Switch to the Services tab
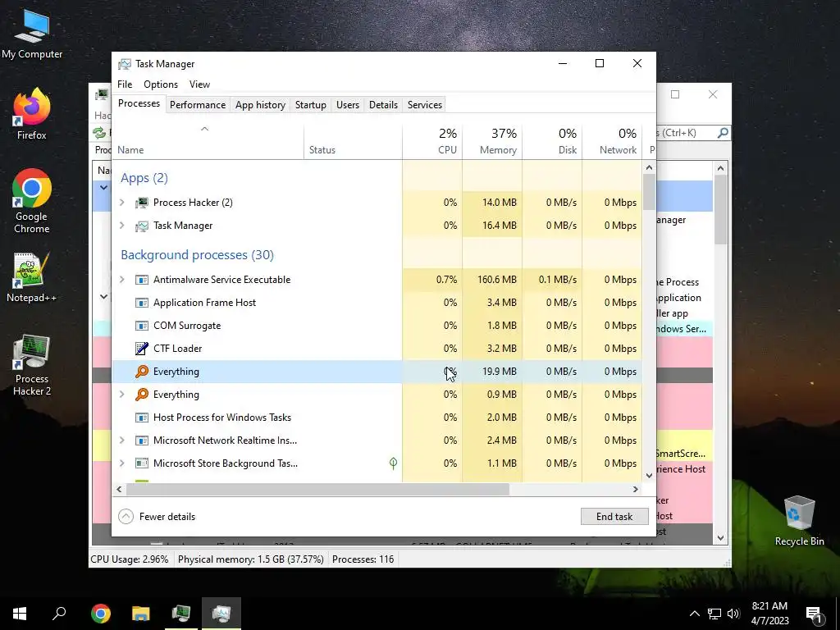840x630 pixels. click(425, 105)
